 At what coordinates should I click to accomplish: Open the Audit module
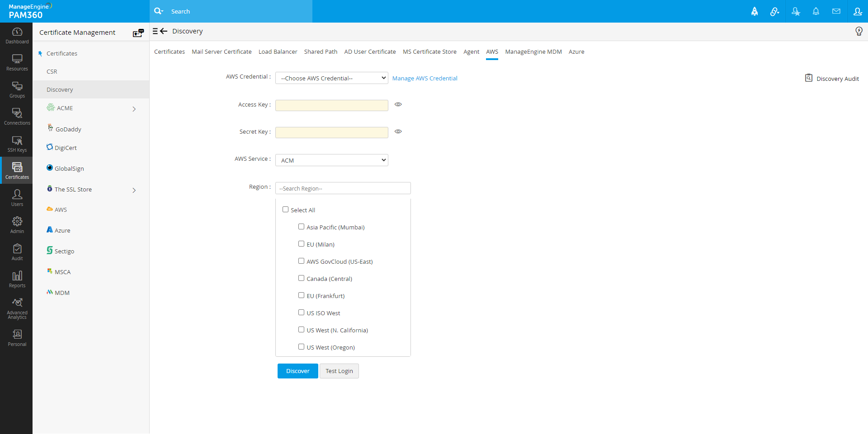17,252
